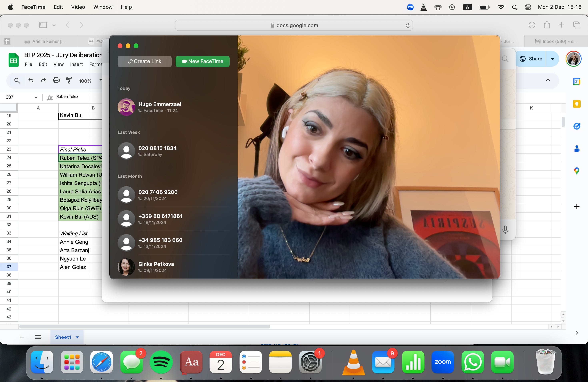Start a New FaceTime call
This screenshot has width=588, height=382.
point(202,62)
